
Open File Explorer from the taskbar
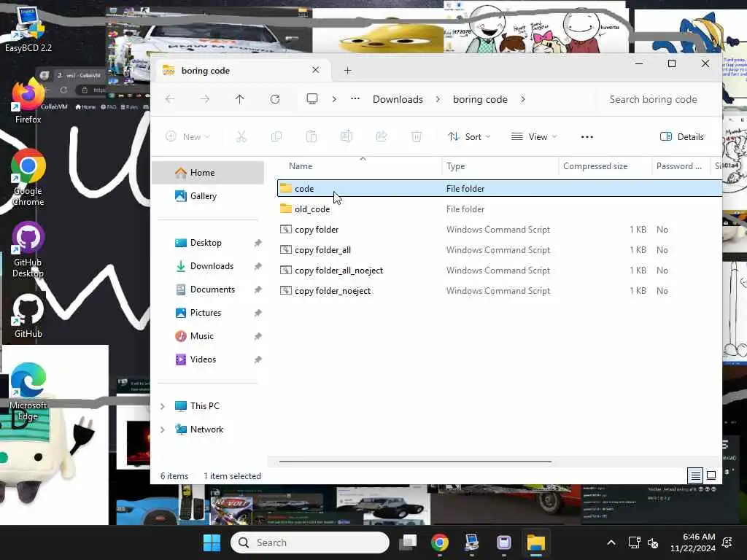pyautogui.click(x=535, y=542)
